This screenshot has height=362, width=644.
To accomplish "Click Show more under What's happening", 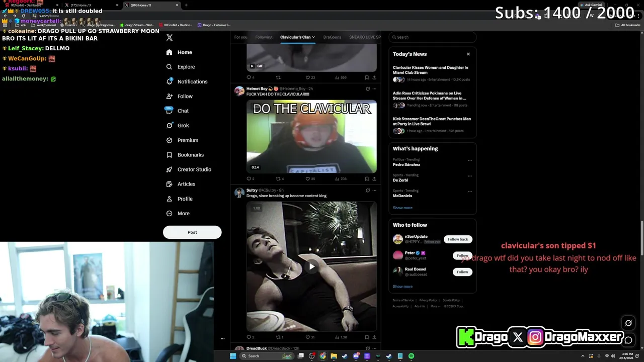I will pyautogui.click(x=403, y=208).
